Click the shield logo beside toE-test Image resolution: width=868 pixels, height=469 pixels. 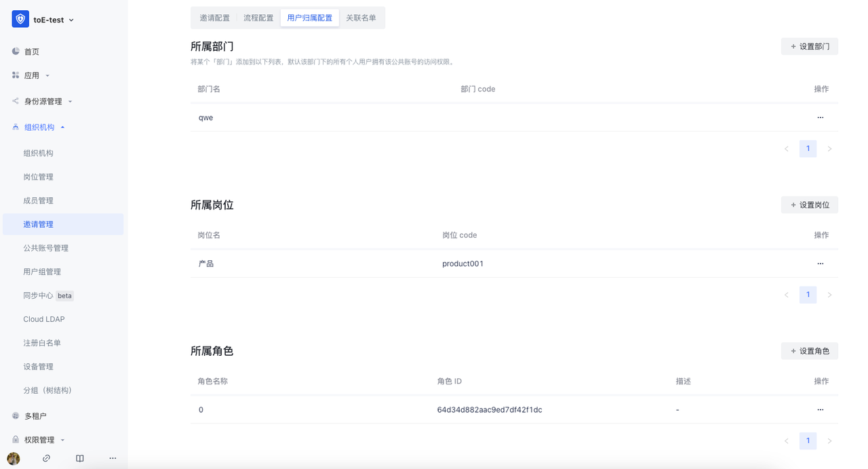coord(19,18)
